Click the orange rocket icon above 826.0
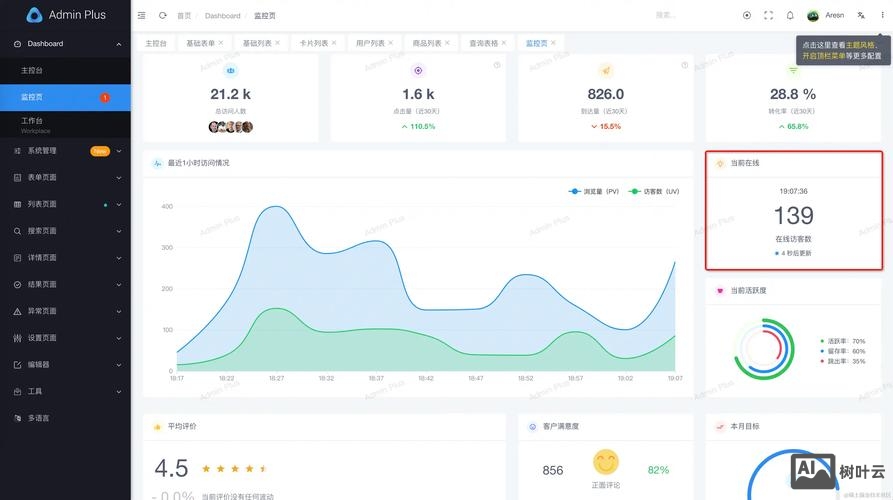This screenshot has height=500, width=893. [x=606, y=71]
